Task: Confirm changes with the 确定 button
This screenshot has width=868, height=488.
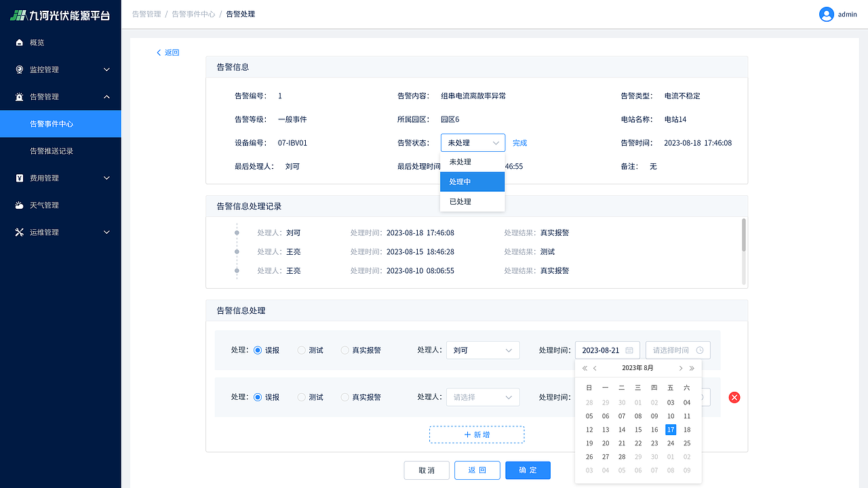Action: [x=528, y=470]
